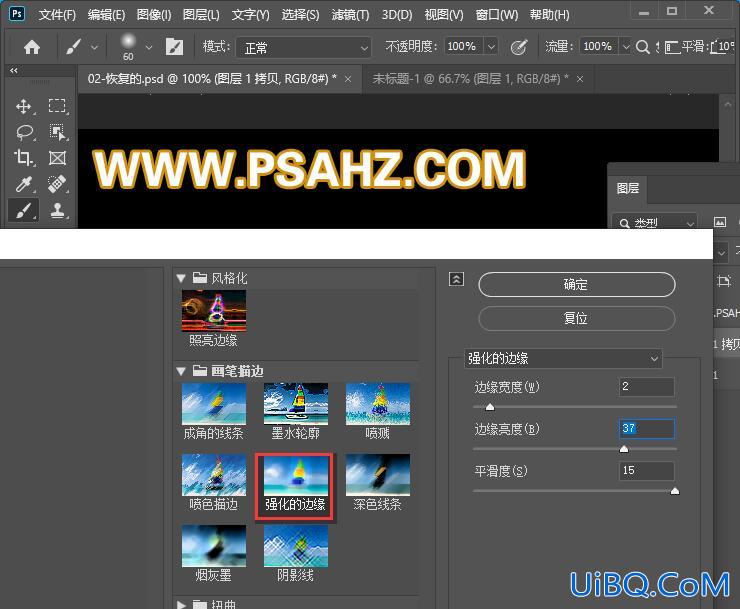Click the pixel layer filter icon

point(720,222)
